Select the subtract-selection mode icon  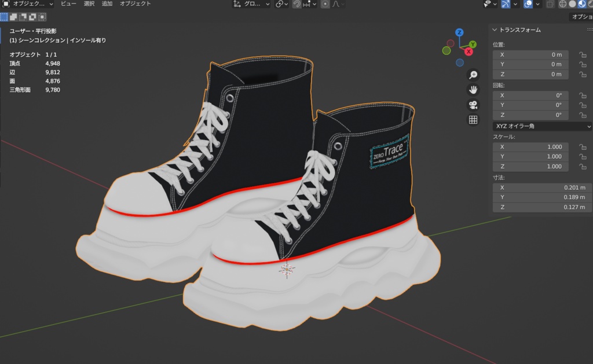[x=23, y=17]
